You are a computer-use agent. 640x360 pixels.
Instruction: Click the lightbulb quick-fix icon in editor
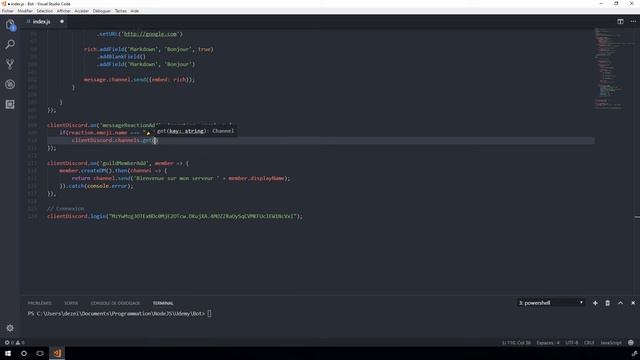pyautogui.click(x=148, y=133)
